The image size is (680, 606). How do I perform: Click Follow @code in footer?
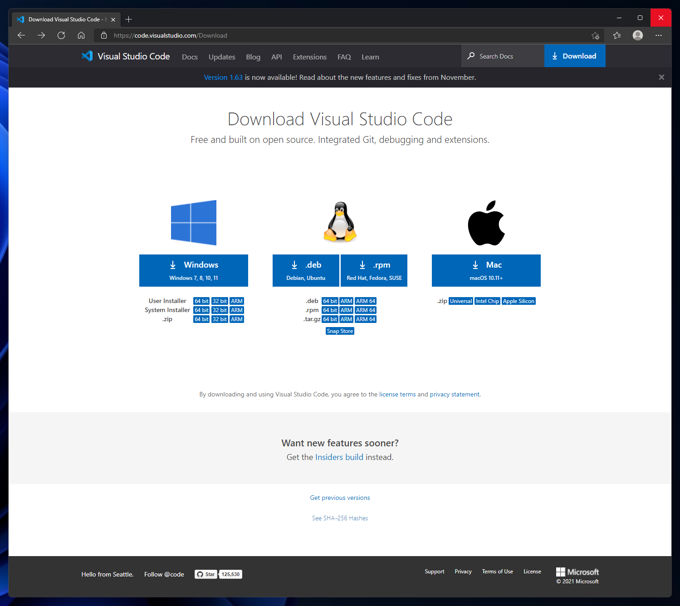[164, 574]
